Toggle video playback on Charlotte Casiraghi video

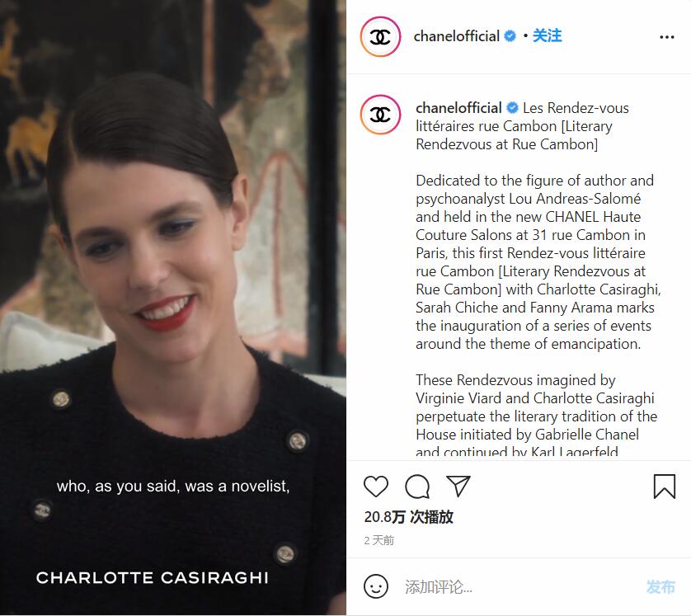(x=173, y=308)
